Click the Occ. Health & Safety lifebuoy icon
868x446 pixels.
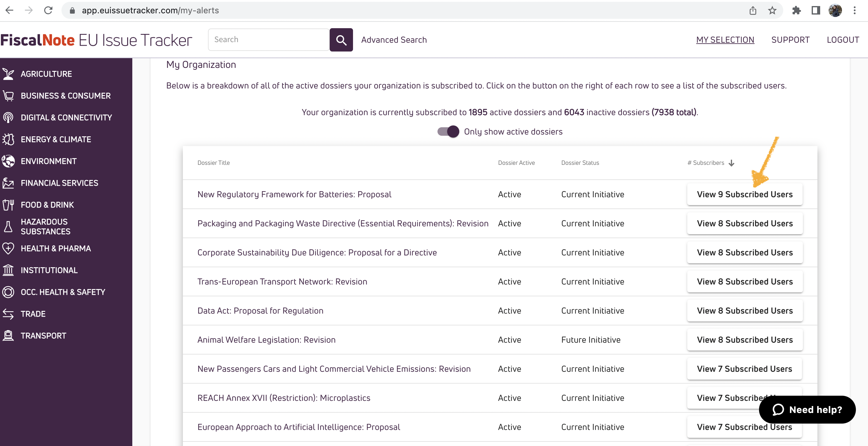(8, 292)
